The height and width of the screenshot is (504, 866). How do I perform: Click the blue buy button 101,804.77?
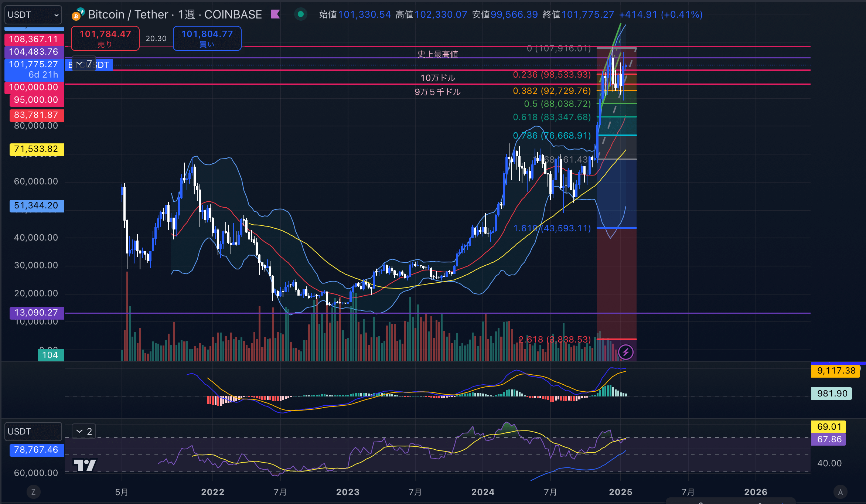(207, 38)
